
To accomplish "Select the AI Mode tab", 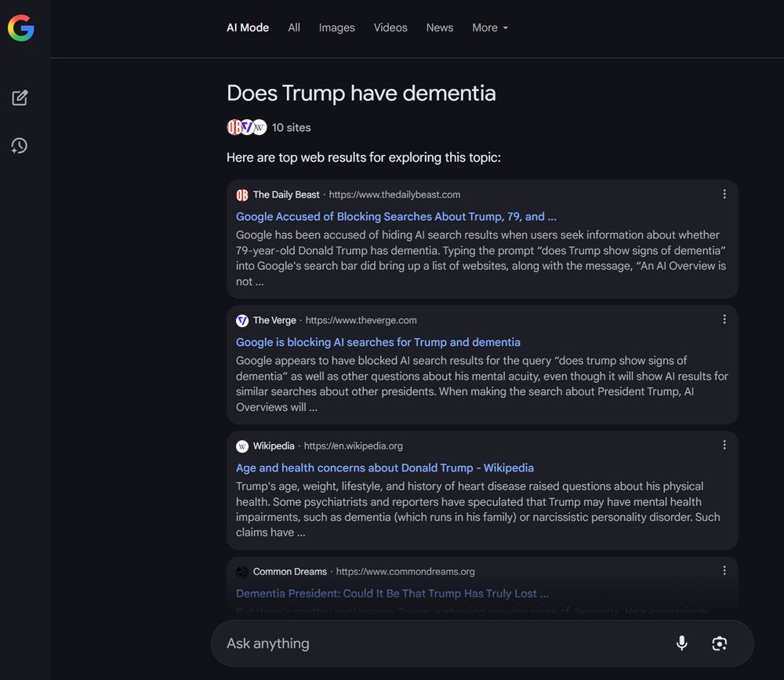I will (x=247, y=27).
